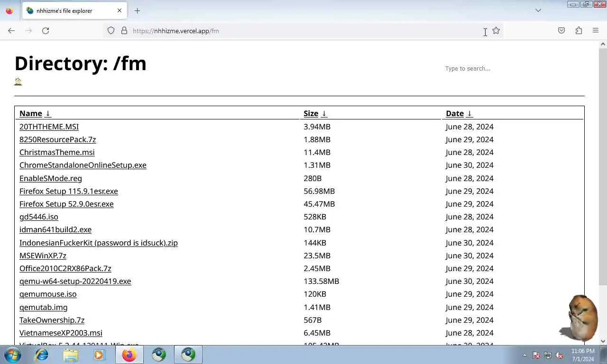This screenshot has width=607, height=364.
Task: Show hidden tray icons arrow
Action: pos(524,355)
